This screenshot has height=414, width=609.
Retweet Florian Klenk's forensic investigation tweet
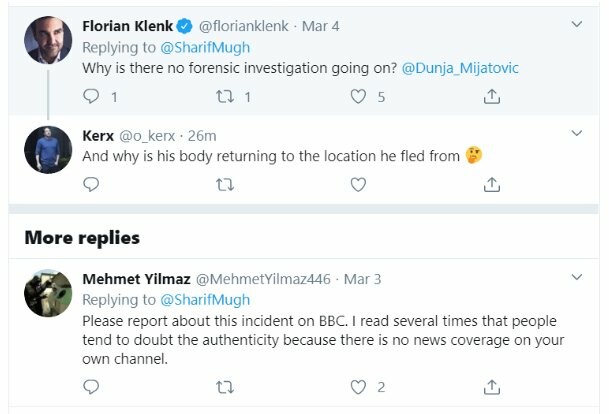[225, 96]
